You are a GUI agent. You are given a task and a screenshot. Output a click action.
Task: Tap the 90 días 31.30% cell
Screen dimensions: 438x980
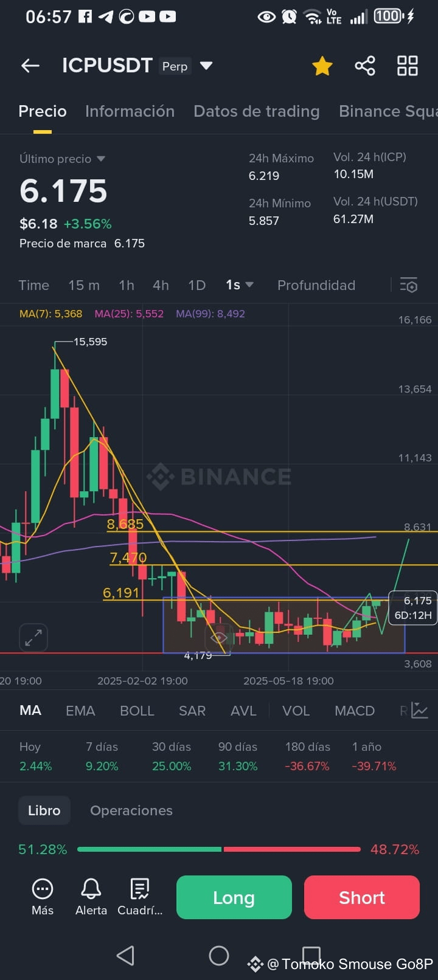click(238, 756)
